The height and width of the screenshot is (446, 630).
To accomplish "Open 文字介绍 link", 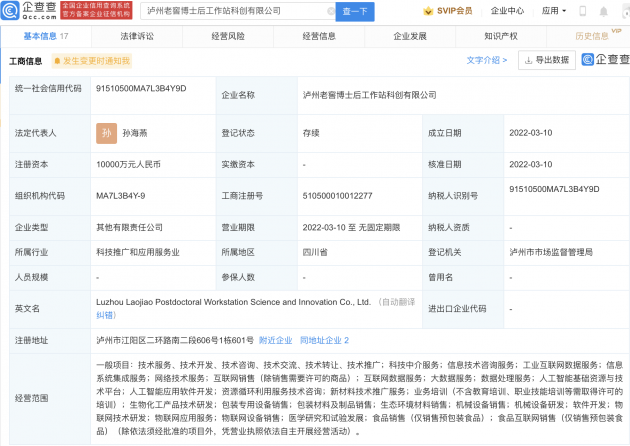I will click(487, 60).
